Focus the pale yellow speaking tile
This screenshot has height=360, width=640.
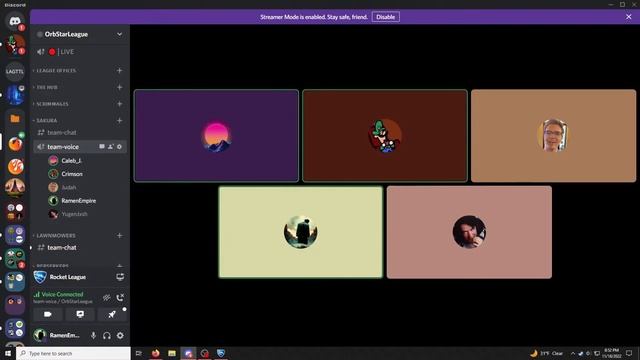point(300,232)
